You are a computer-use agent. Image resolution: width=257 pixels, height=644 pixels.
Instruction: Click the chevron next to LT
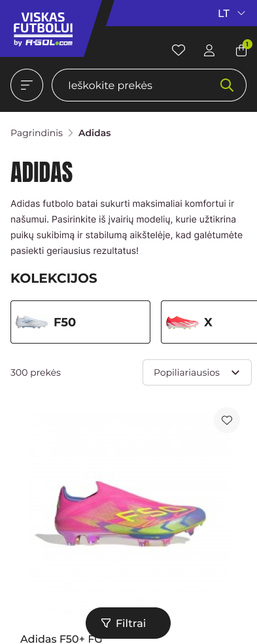point(241,14)
